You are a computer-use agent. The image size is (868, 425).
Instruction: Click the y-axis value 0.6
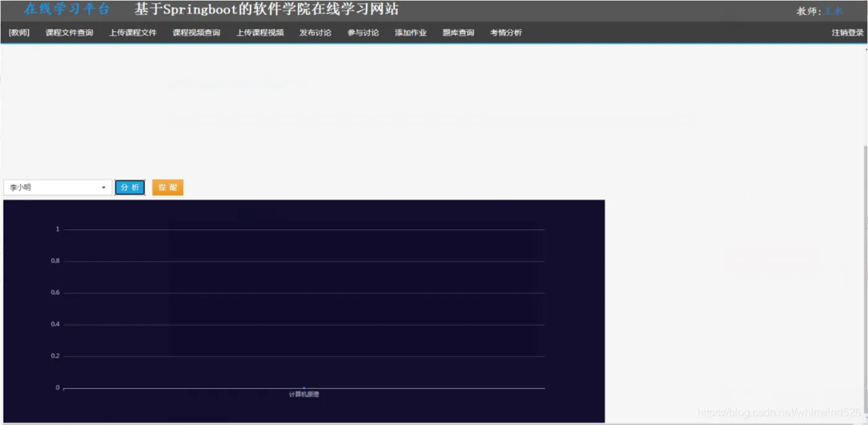click(x=55, y=293)
